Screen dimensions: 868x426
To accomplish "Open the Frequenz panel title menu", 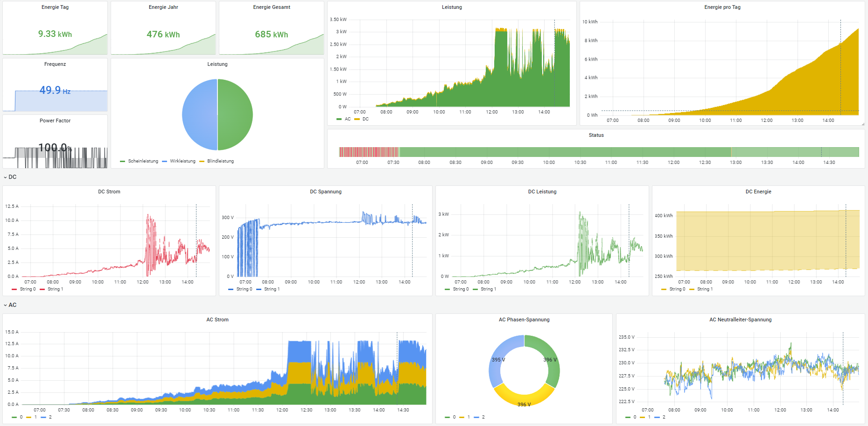I will (55, 64).
